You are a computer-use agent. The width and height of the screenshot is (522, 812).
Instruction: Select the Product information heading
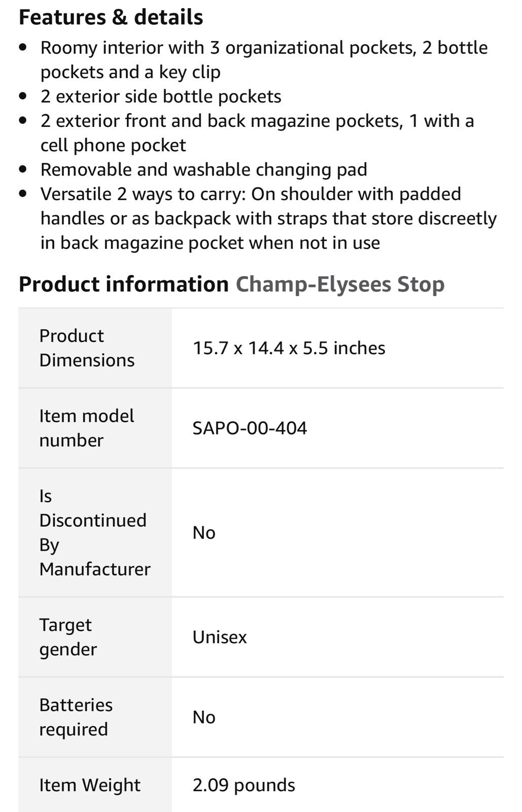123,284
